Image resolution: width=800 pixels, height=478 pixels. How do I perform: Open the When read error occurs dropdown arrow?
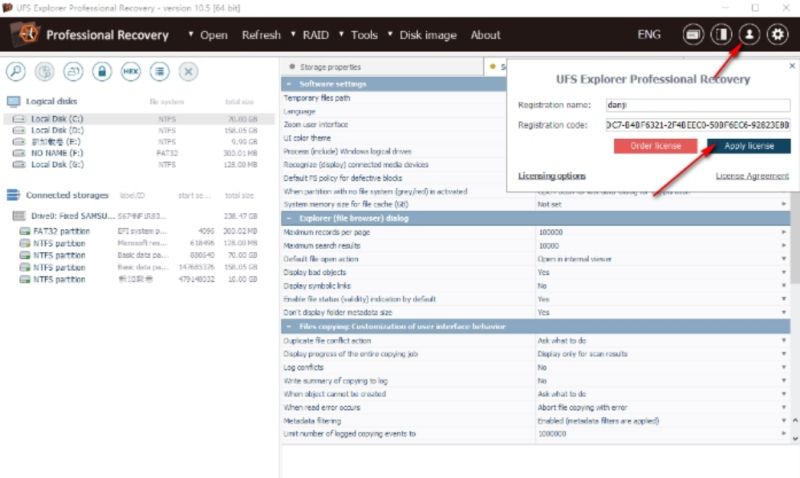tap(784, 407)
